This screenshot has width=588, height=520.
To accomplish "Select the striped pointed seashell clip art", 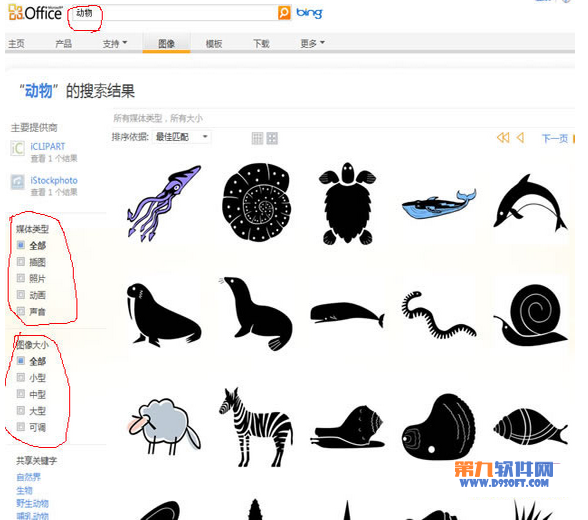I will click(x=530, y=427).
